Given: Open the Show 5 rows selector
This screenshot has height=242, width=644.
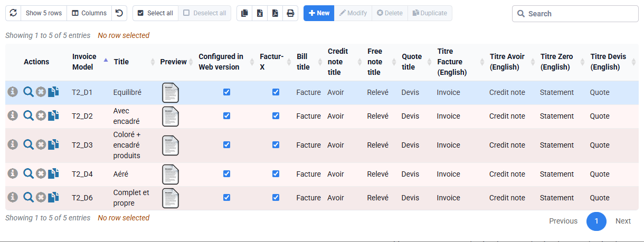Looking at the screenshot, I should coord(44,13).
